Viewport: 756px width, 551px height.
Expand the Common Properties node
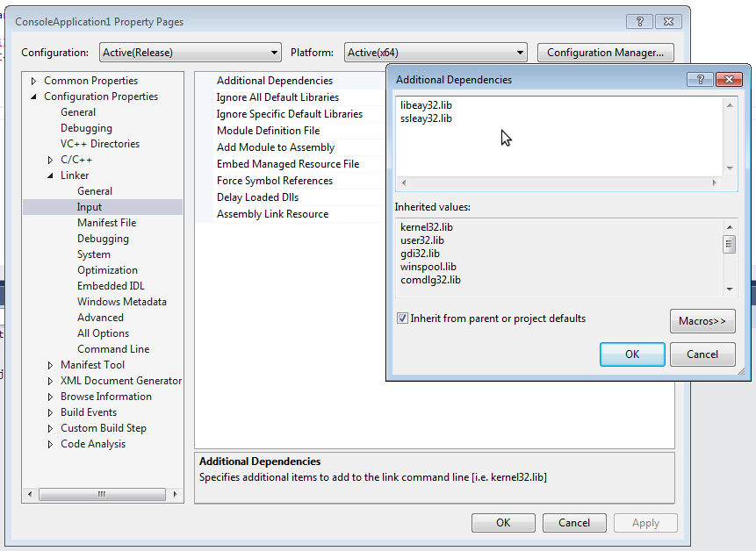34,81
